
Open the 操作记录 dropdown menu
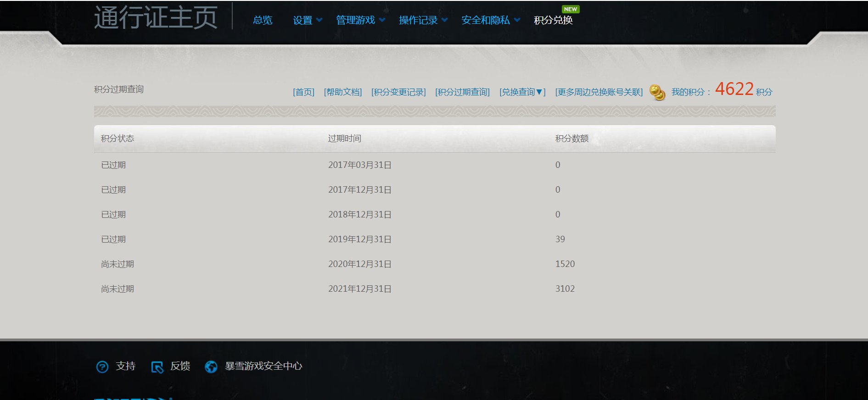tap(423, 20)
